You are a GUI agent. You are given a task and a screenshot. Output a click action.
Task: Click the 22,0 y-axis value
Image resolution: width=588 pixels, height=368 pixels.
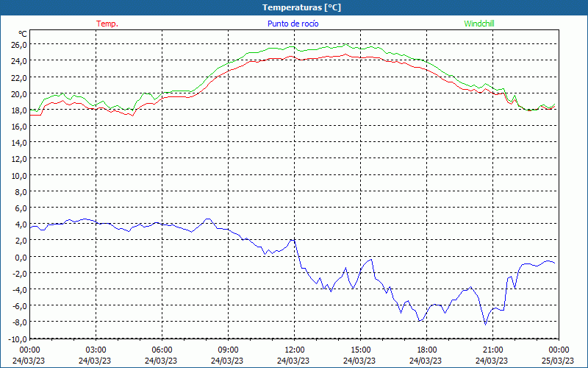(19, 77)
